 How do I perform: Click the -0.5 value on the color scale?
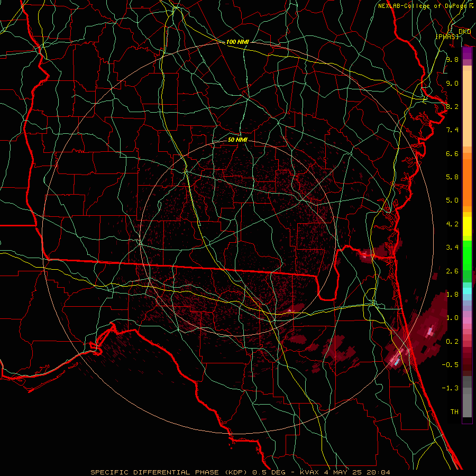coord(450,365)
